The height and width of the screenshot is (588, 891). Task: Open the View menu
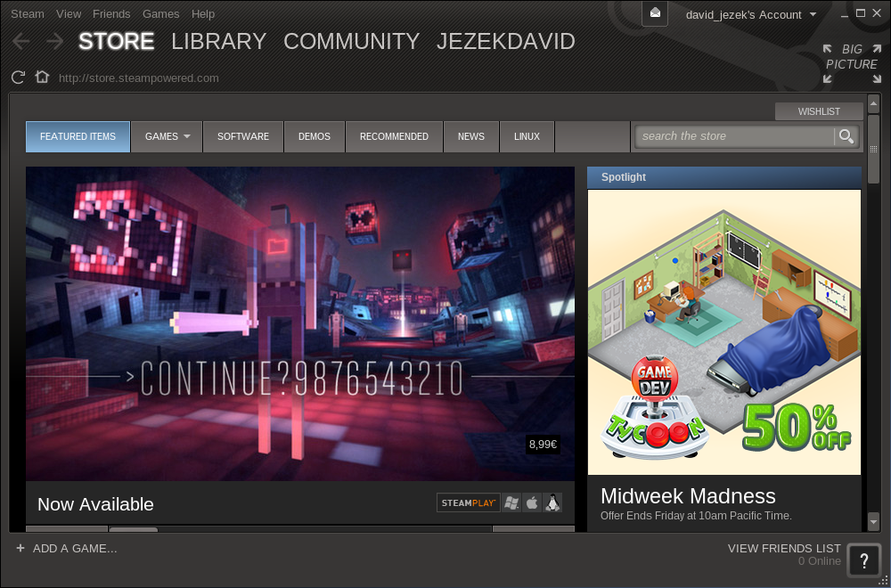coord(69,13)
